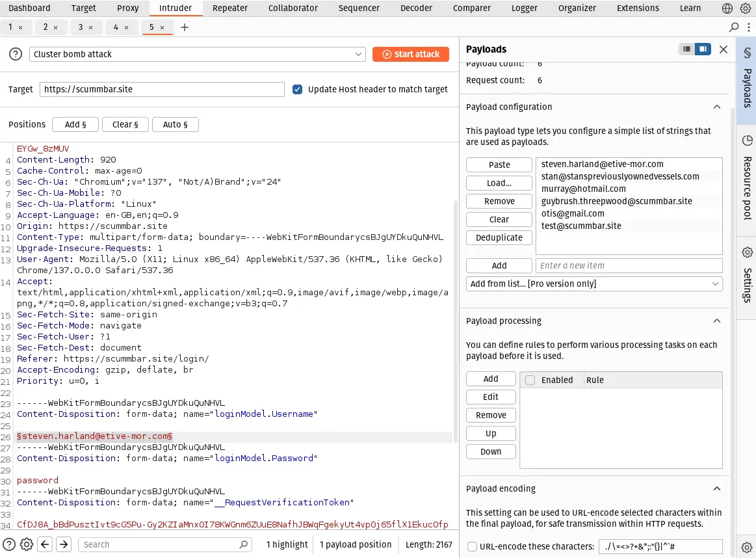Focus the Enter a new item field
The image size is (756, 558).
click(629, 265)
